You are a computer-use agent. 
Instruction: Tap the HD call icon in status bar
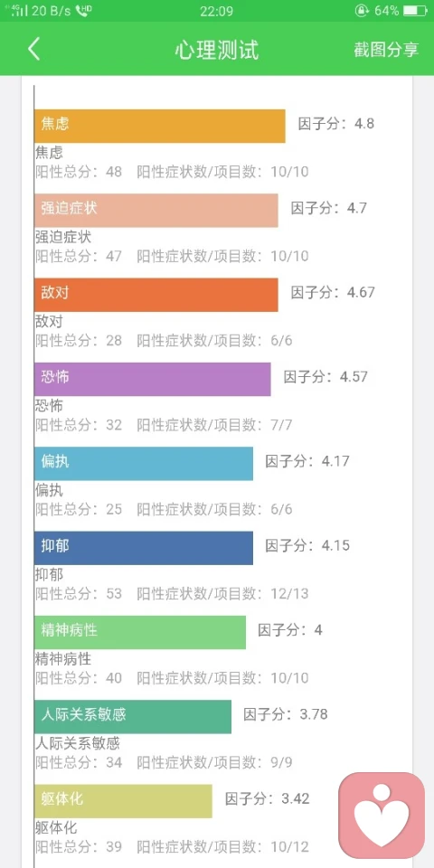[83, 11]
